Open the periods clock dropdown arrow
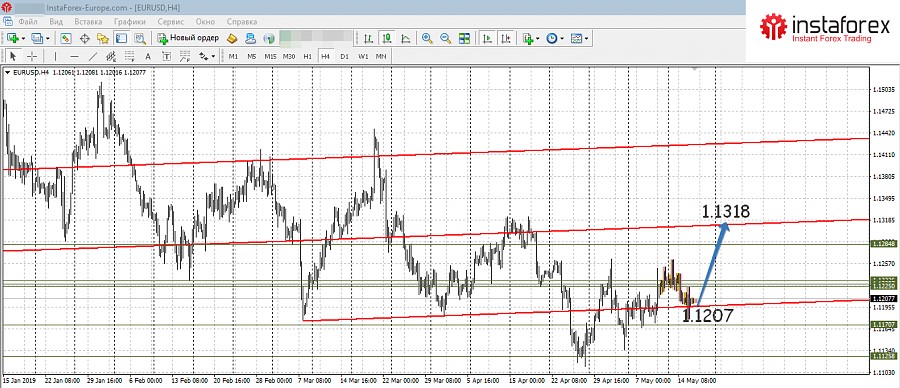 click(x=562, y=39)
